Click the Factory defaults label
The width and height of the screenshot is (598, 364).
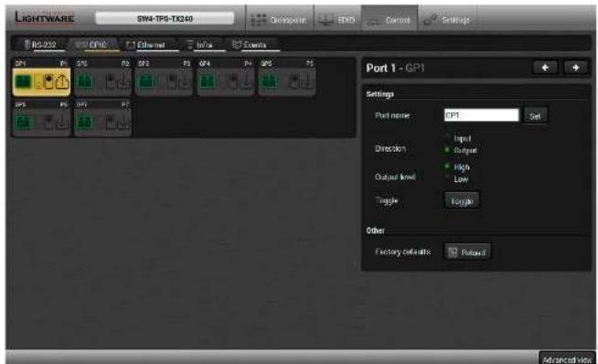(402, 252)
